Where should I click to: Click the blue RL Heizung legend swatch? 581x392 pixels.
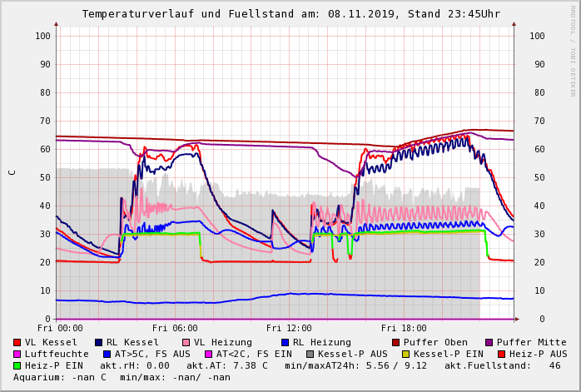pos(285,342)
